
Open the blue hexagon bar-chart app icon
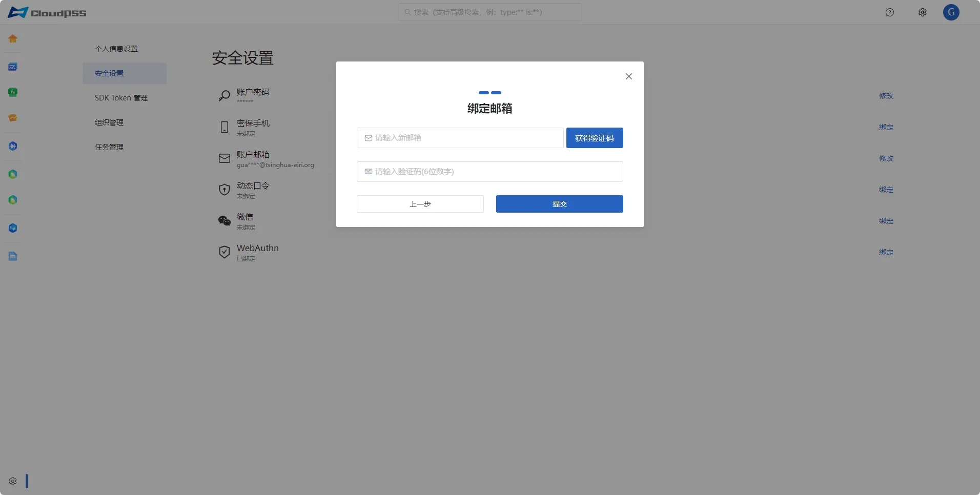pos(13,228)
